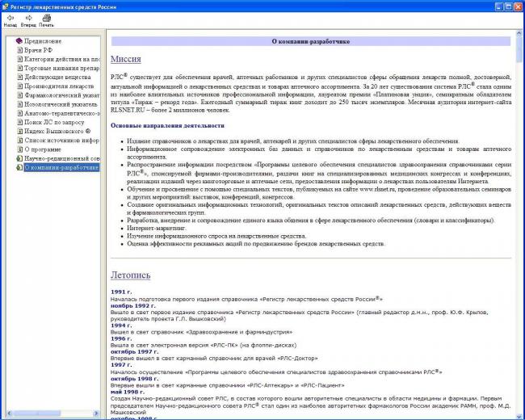Click the right arrow of navigation pane scrollbar
Viewport: 525px width, 420px height.
(96, 414)
